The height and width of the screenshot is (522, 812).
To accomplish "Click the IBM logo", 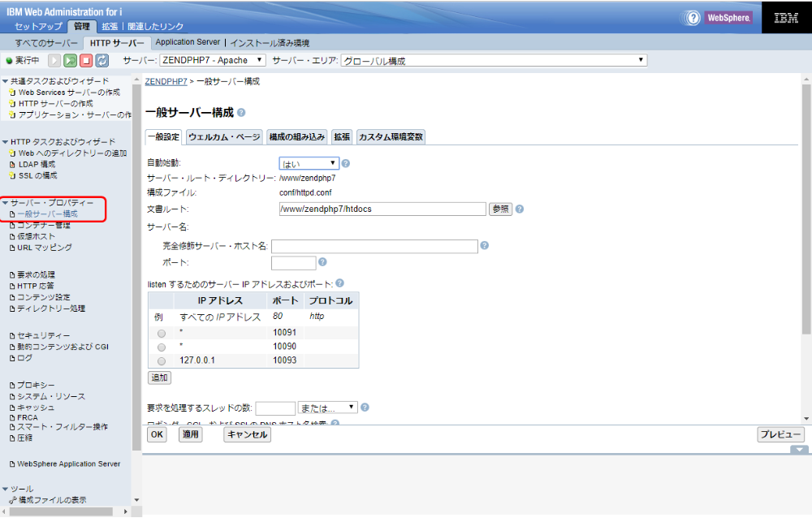I will point(786,18).
